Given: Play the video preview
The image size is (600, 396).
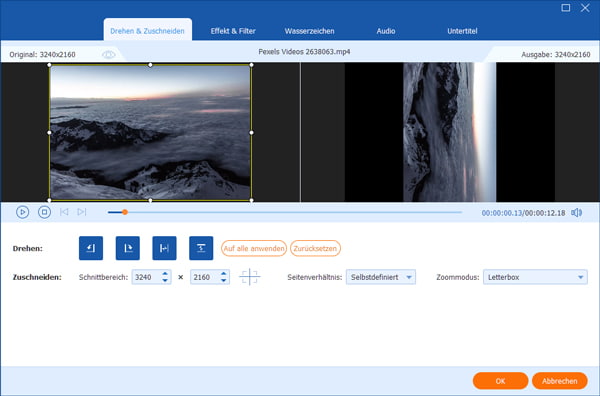Looking at the screenshot, I should point(23,212).
